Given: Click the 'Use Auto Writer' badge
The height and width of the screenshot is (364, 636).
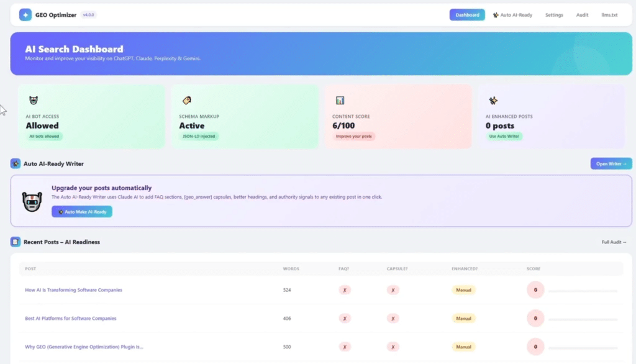Looking at the screenshot, I should 504,136.
